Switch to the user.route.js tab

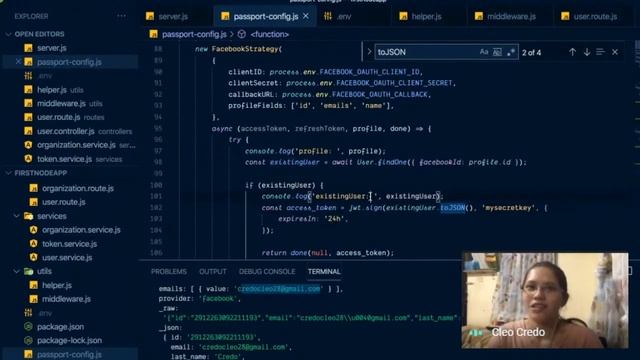tap(595, 16)
